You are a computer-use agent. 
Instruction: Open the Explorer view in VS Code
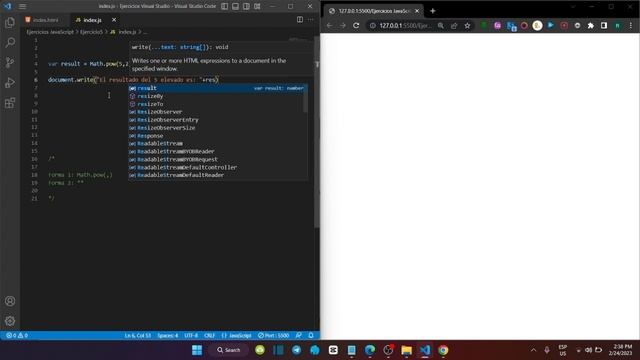pos(10,22)
